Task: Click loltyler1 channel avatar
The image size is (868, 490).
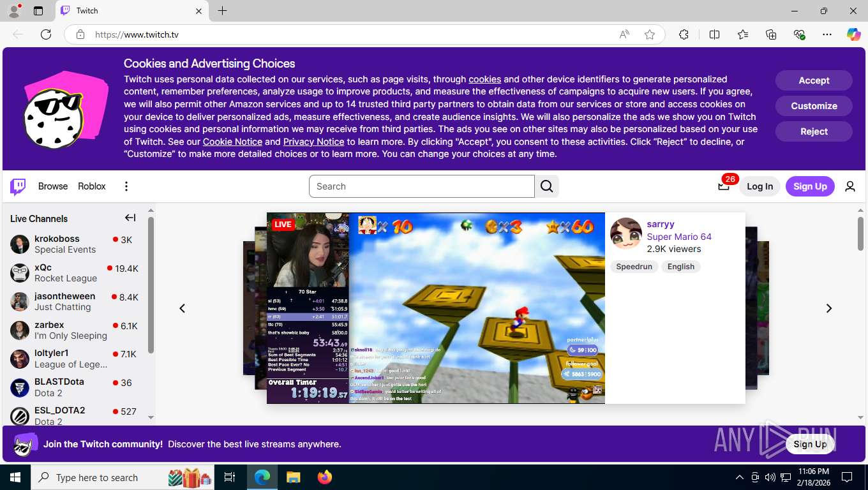Action: pyautogui.click(x=20, y=359)
